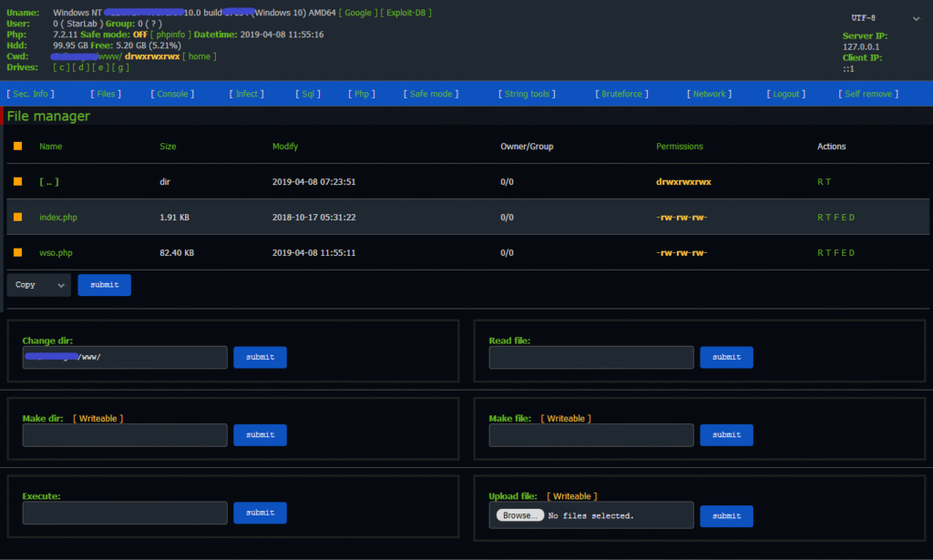The image size is (933, 560).
Task: Touch index.php using the T action
Action: [828, 217]
